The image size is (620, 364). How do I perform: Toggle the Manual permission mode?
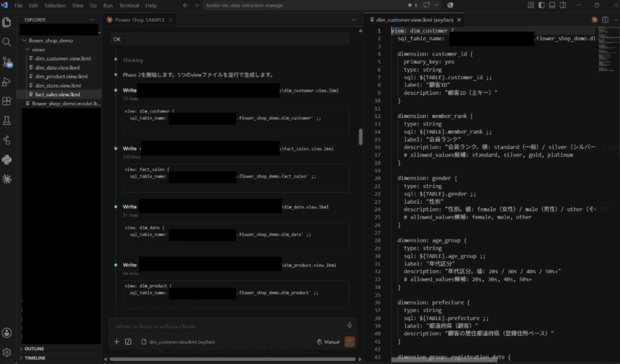coord(328,342)
